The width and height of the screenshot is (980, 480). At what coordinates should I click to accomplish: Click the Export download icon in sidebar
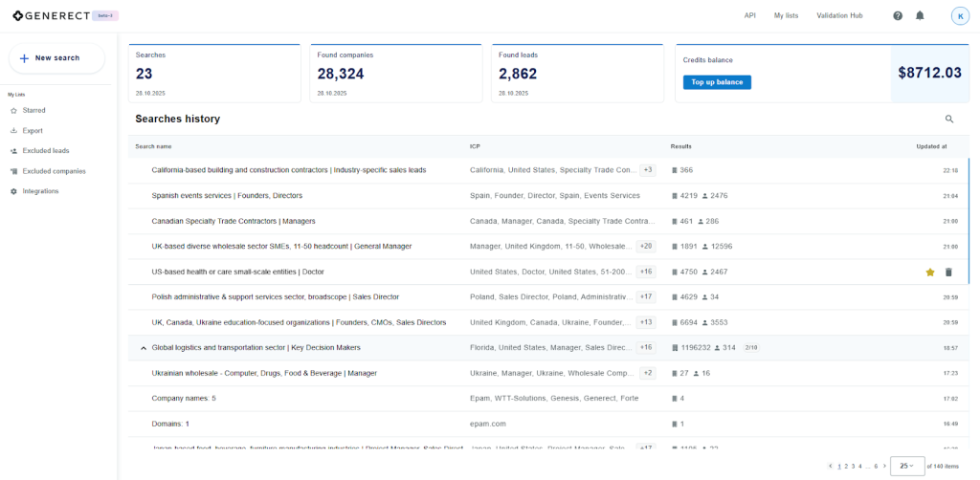[13, 131]
